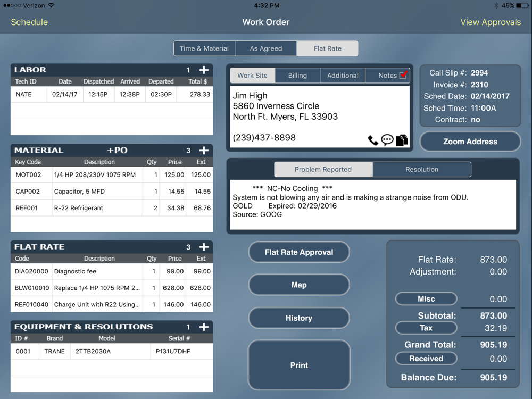This screenshot has height=399, width=532.
Task: View customer History
Action: click(x=299, y=318)
